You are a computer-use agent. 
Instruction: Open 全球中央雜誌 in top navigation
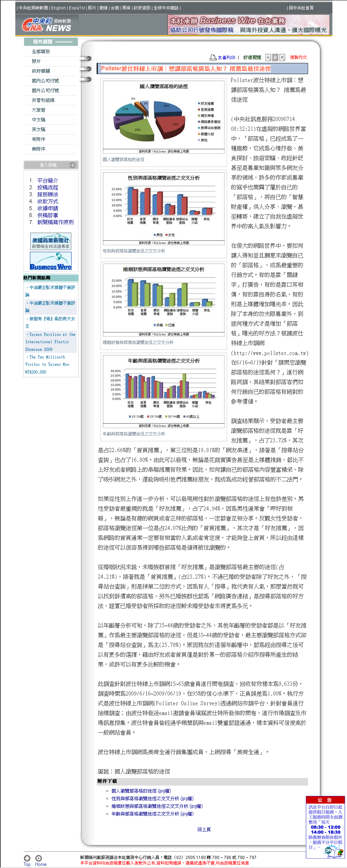[x=166, y=8]
